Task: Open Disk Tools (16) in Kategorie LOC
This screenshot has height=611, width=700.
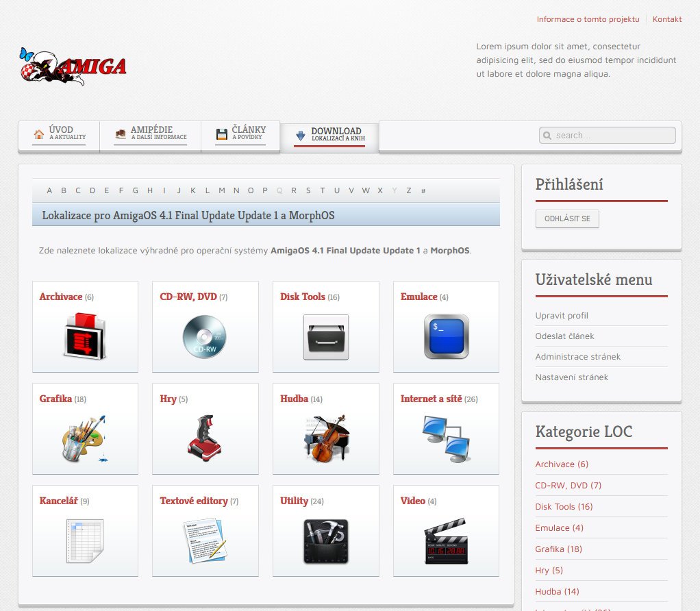Action: click(x=564, y=507)
